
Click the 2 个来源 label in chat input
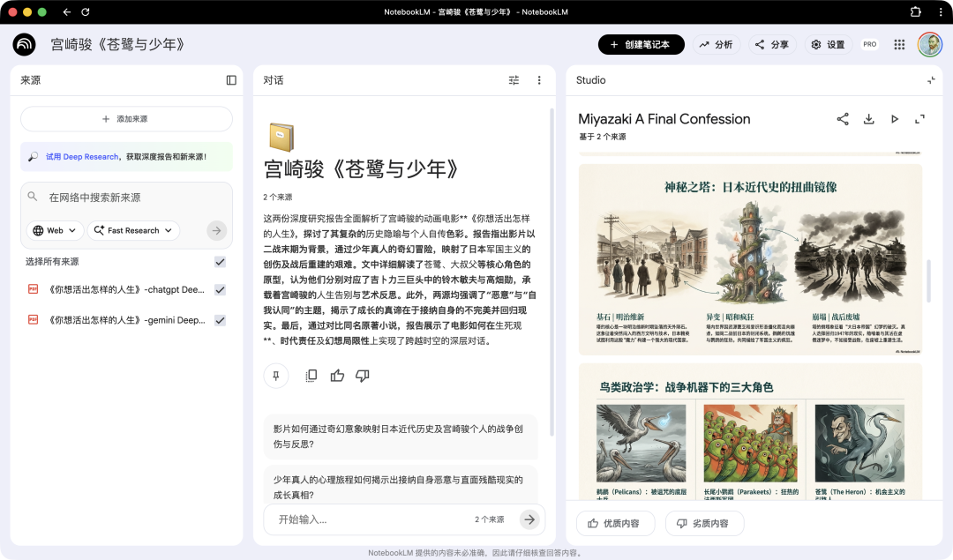[489, 519]
